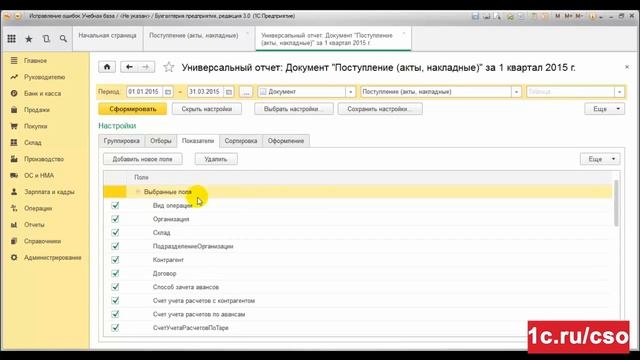This screenshot has height=360, width=640.
Task: Open Продажи section in sidebar
Action: 36,110
